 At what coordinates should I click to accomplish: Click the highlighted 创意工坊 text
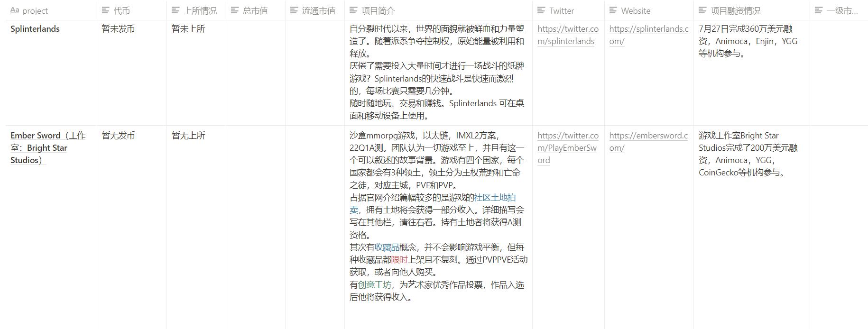pyautogui.click(x=375, y=285)
